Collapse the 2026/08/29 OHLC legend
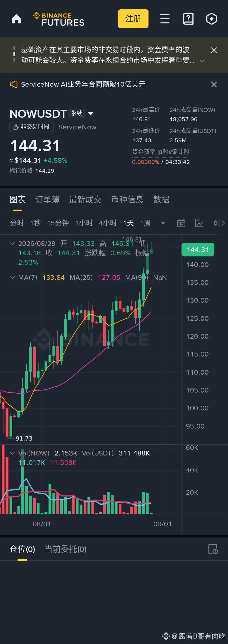 [x=12, y=244]
